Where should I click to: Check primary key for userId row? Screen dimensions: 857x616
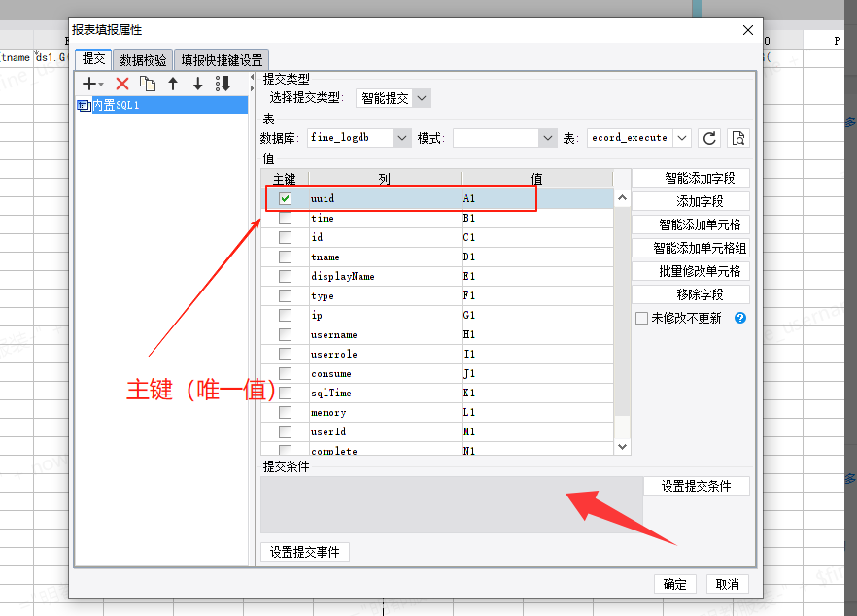coord(285,431)
